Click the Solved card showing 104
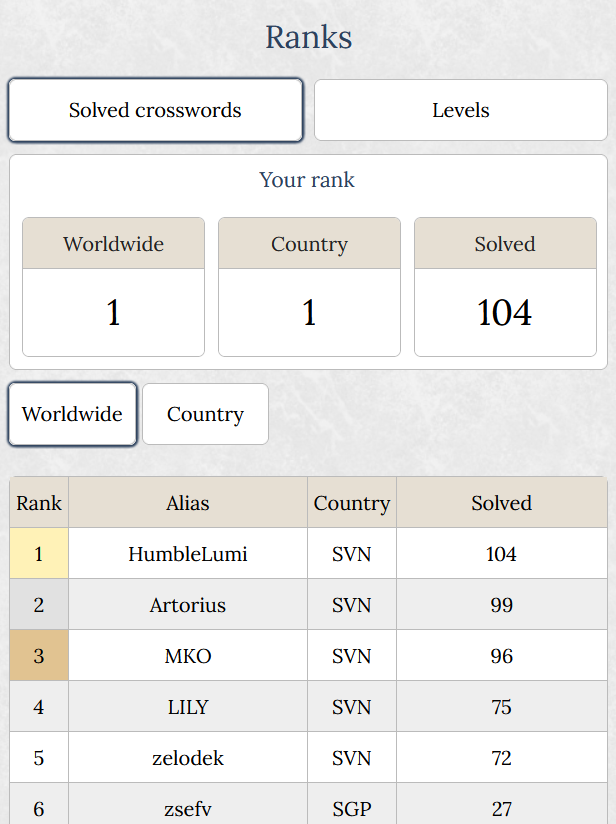Image resolution: width=616 pixels, height=824 pixels. tap(504, 288)
